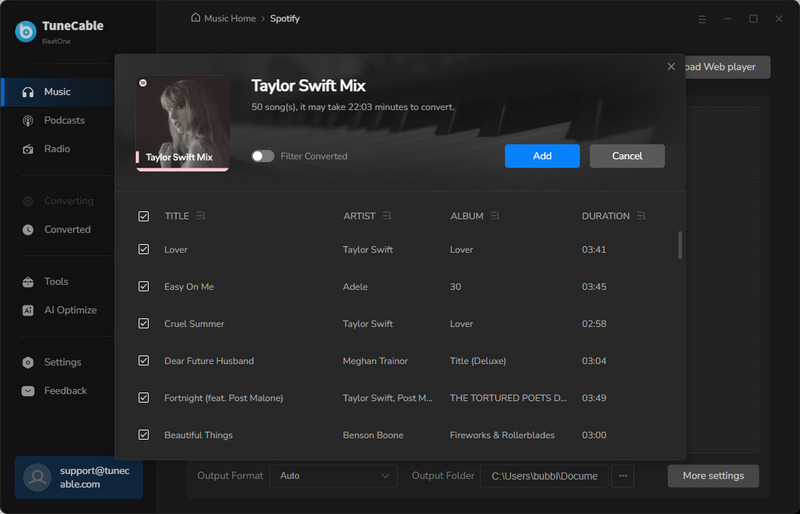This screenshot has width=800, height=514.
Task: Sort by DURATION column icon
Action: [641, 216]
